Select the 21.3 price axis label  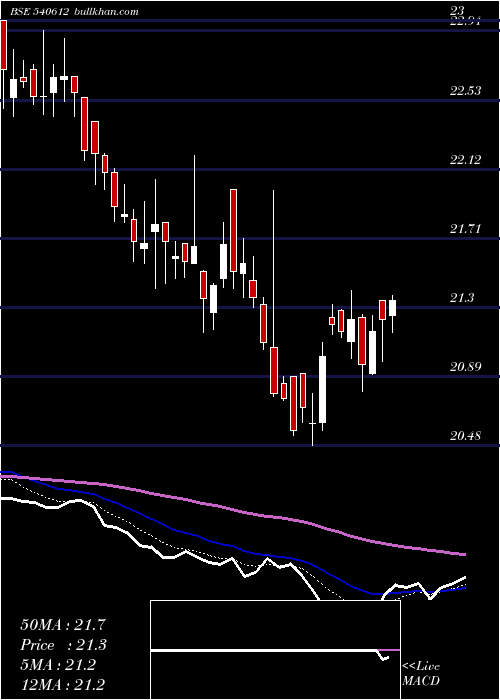click(462, 298)
